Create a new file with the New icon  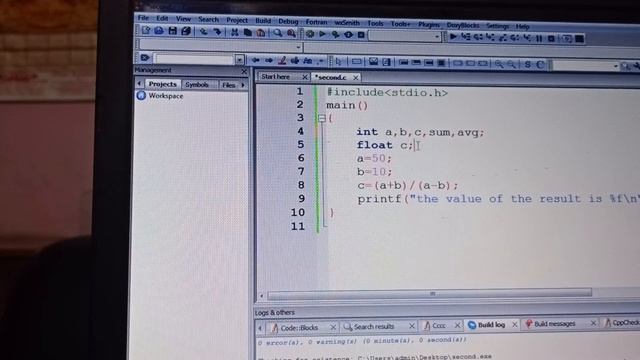coord(146,30)
